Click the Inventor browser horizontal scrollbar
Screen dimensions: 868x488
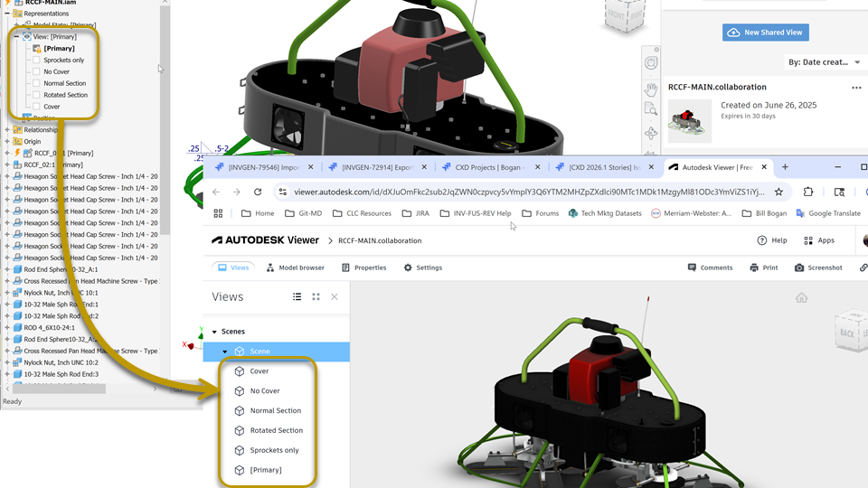click(60, 389)
